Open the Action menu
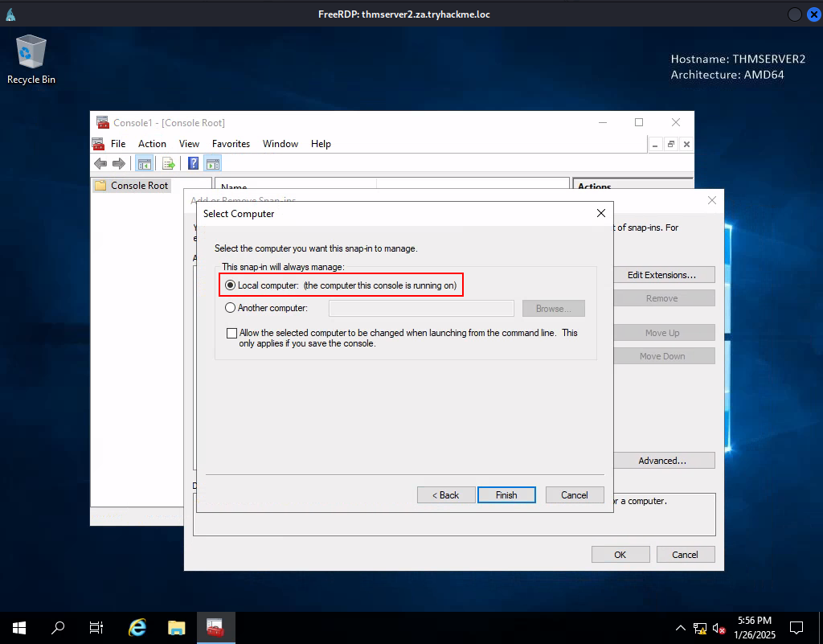This screenshot has height=644, width=823. [152, 144]
